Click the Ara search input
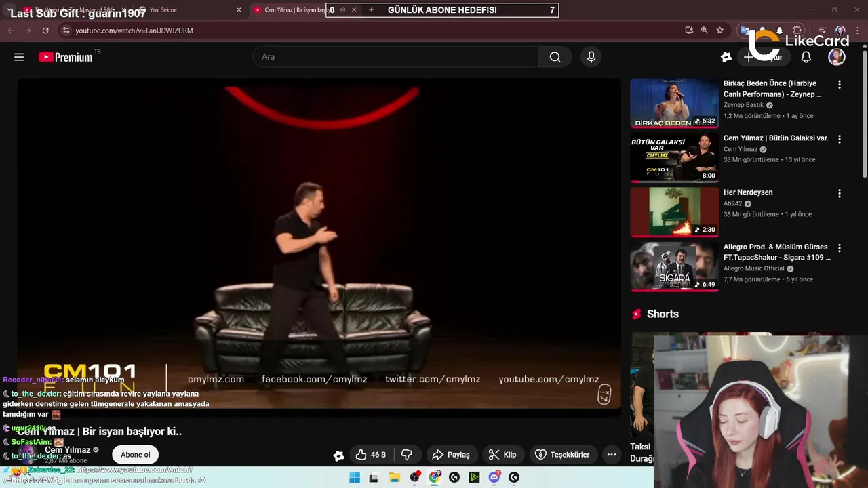This screenshot has width=868, height=488. pyautogui.click(x=395, y=57)
